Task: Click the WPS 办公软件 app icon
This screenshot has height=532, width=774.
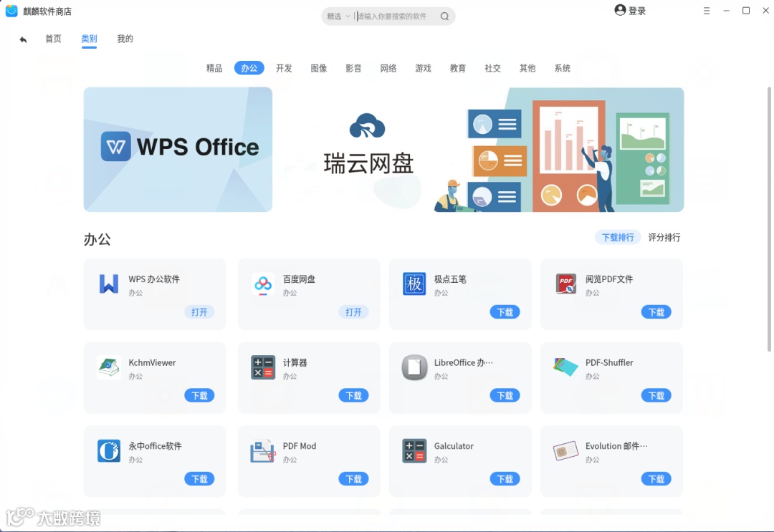Action: [x=109, y=284]
